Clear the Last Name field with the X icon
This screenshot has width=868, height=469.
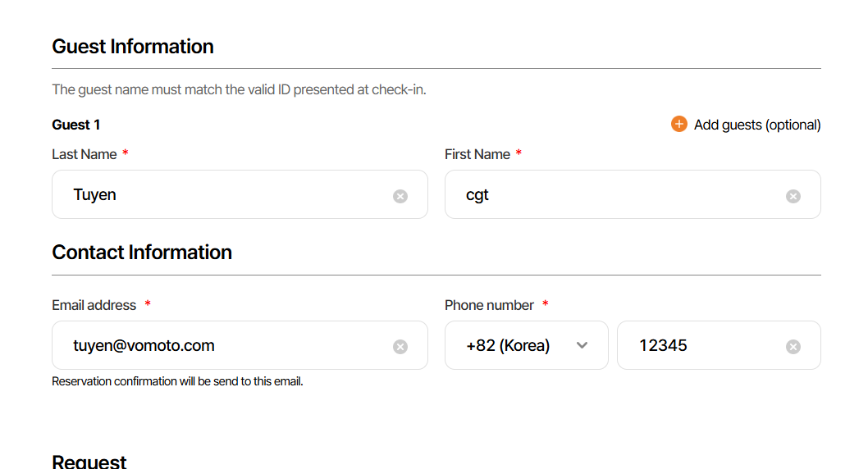pyautogui.click(x=400, y=196)
